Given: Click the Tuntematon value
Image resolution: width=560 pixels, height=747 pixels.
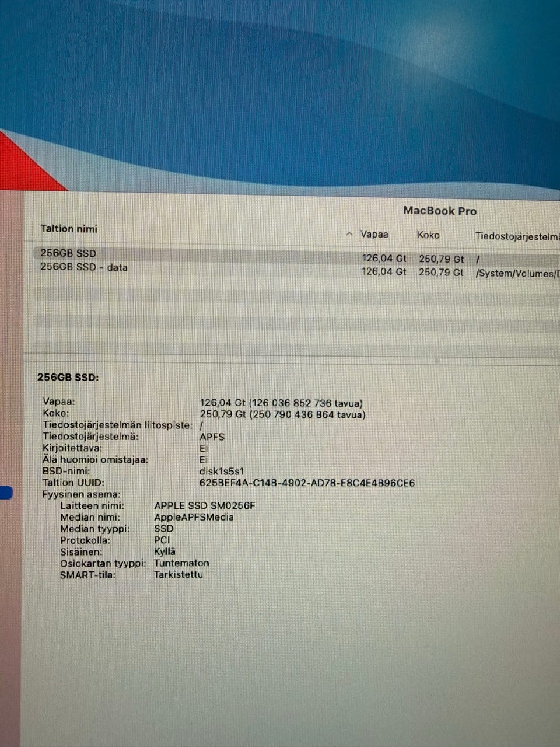Looking at the screenshot, I should click(x=181, y=563).
